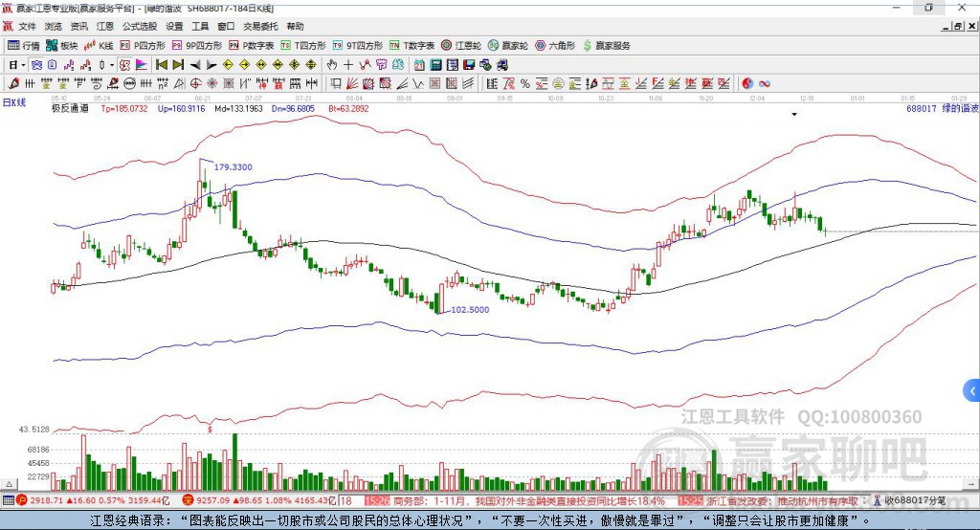Click the 日K线 period label
This screenshot has height=530, width=980.
coord(14,102)
